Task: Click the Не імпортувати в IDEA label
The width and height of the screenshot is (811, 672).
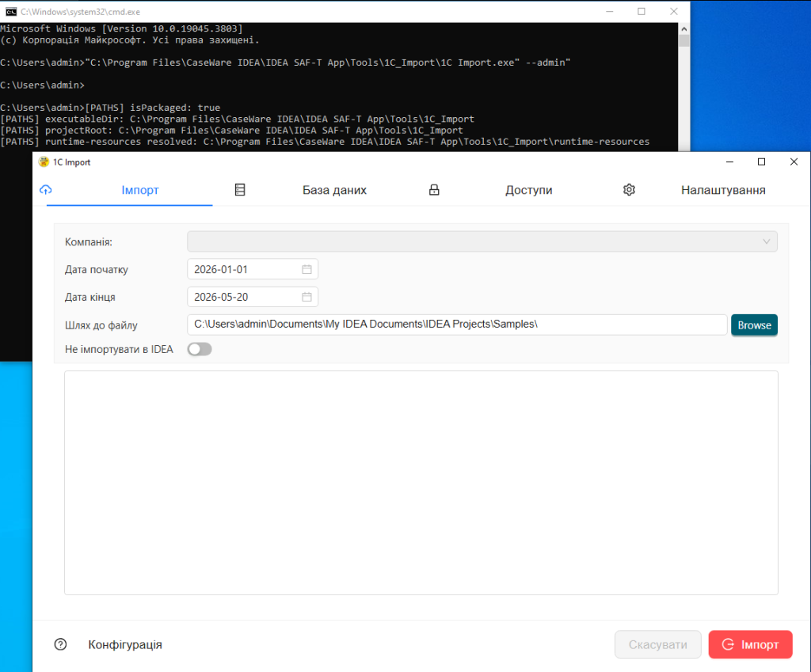Action: (119, 349)
